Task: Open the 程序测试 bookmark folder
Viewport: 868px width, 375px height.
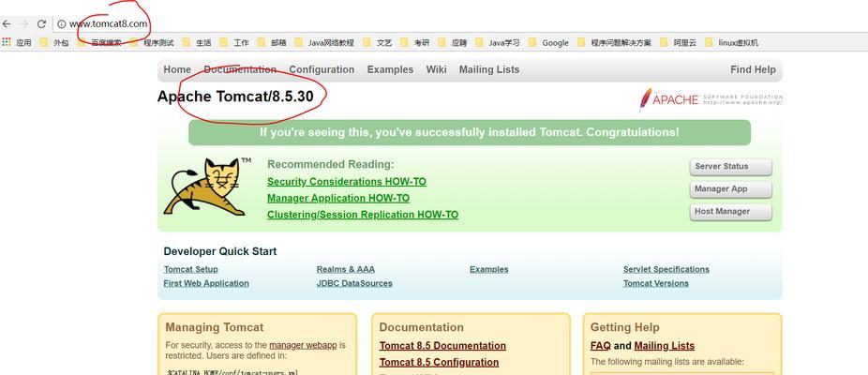Action: [x=152, y=42]
